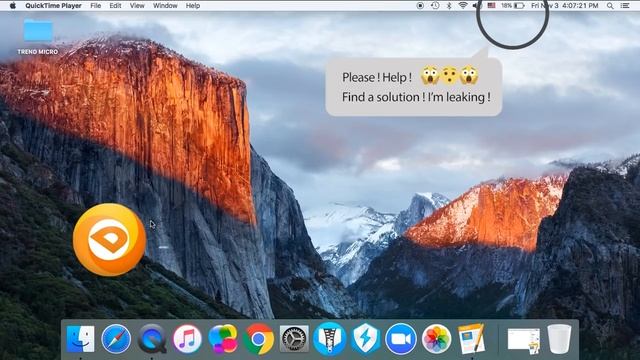This screenshot has width=640, height=360.
Task: Open the Trash in the Dock
Action: (x=559, y=339)
